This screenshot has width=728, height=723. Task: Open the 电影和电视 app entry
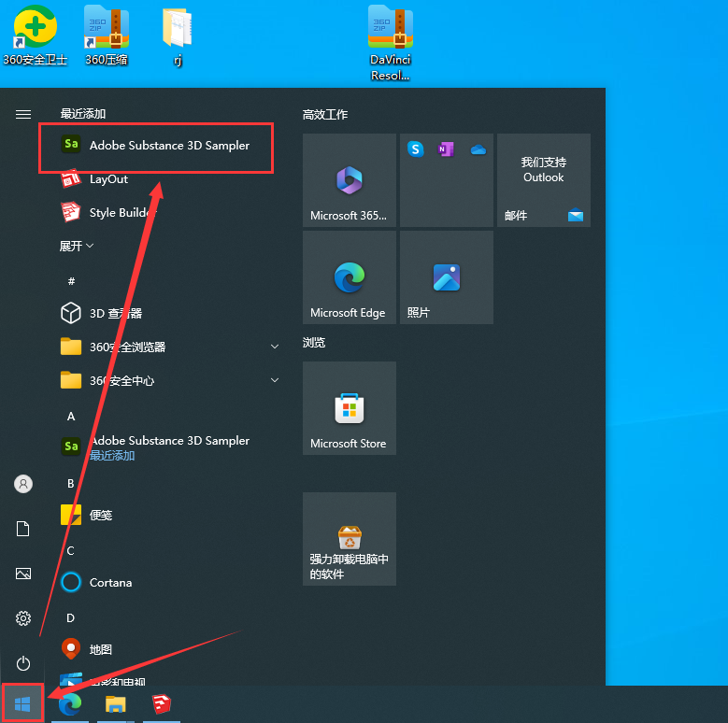104,679
